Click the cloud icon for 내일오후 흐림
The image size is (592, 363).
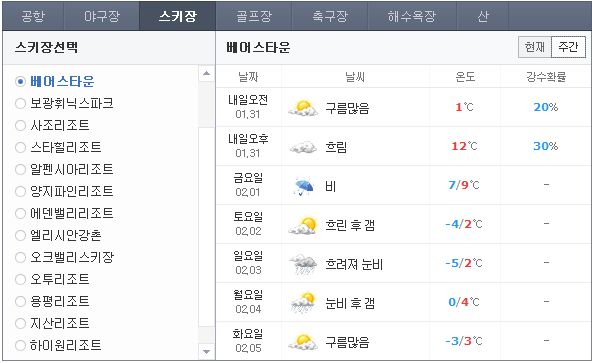(303, 147)
